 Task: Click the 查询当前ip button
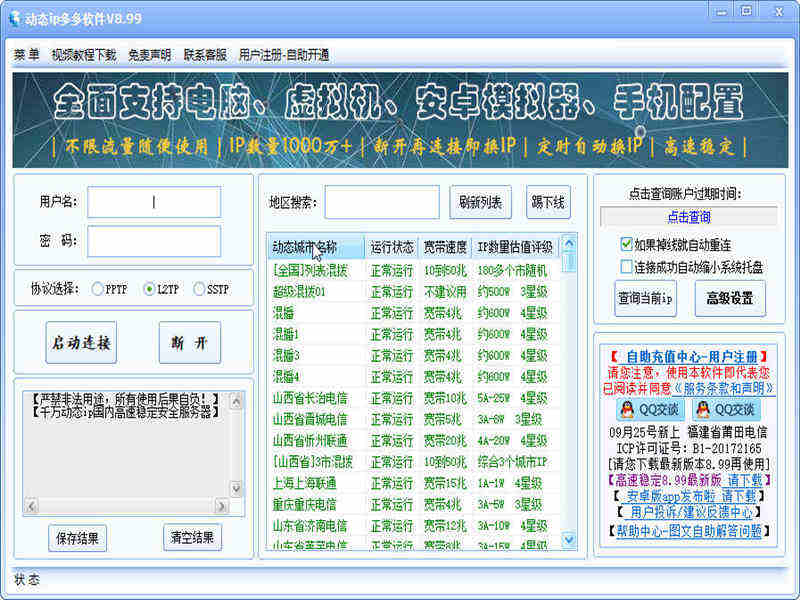[x=645, y=298]
